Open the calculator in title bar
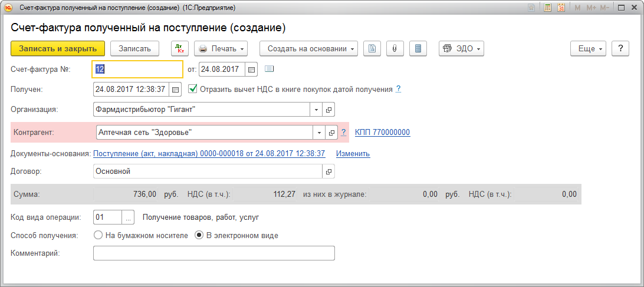Screen dimensions: 644x287 click(x=547, y=8)
